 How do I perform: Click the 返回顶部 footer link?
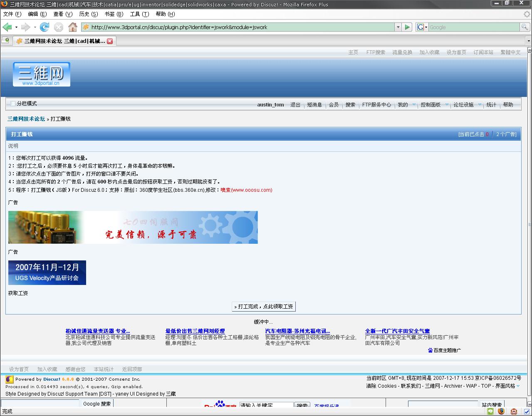[x=132, y=369]
